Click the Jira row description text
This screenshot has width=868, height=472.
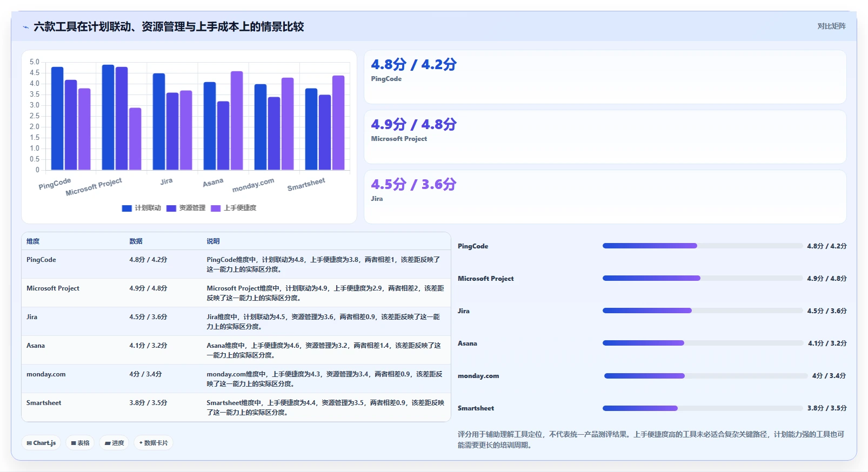323,321
